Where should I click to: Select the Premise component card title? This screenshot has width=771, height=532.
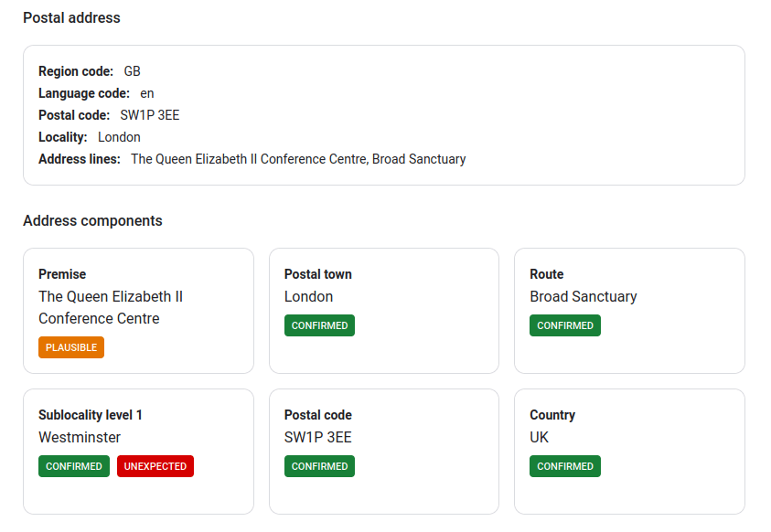click(x=62, y=274)
